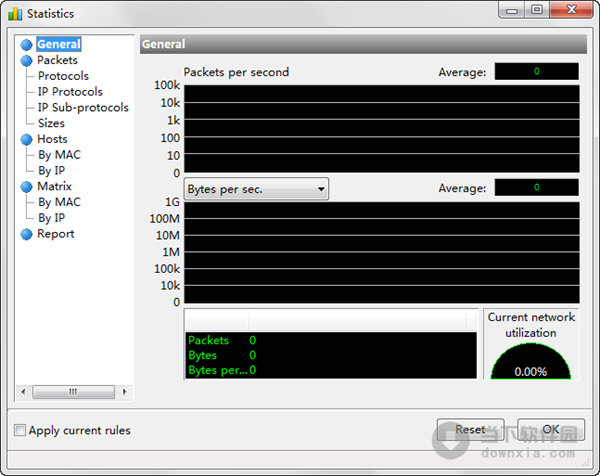Maximize the Statistics window
This screenshot has width=600, height=476.
pos(537,10)
